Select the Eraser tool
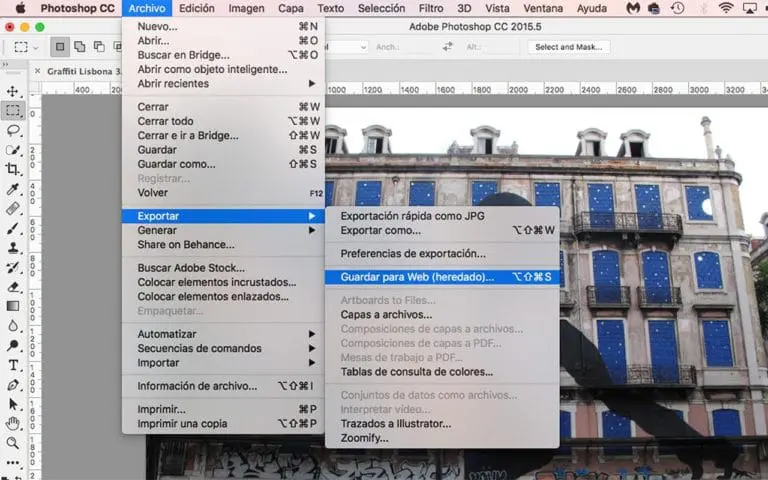Screen dimensions: 768x480 pos(13,287)
